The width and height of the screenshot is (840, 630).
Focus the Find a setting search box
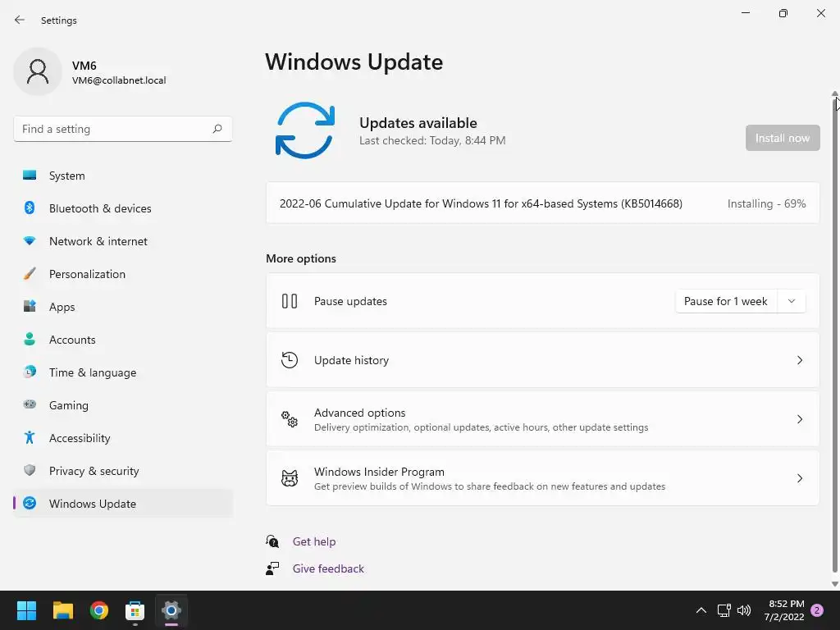coord(123,129)
